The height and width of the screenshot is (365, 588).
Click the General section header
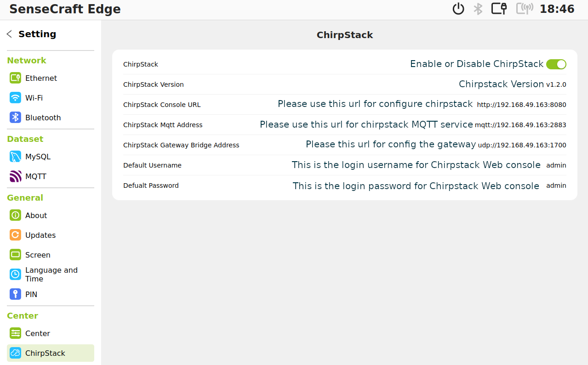(25, 198)
